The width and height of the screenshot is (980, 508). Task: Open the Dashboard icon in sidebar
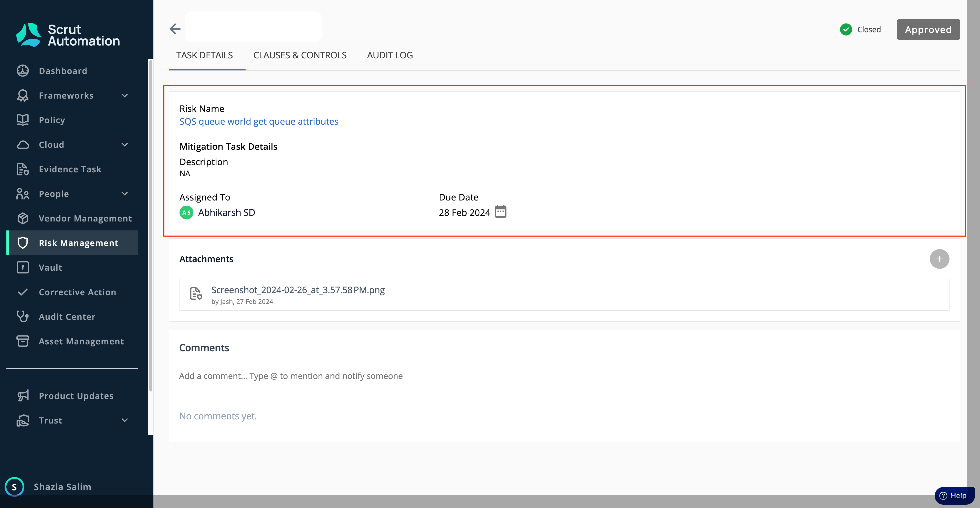(23, 71)
